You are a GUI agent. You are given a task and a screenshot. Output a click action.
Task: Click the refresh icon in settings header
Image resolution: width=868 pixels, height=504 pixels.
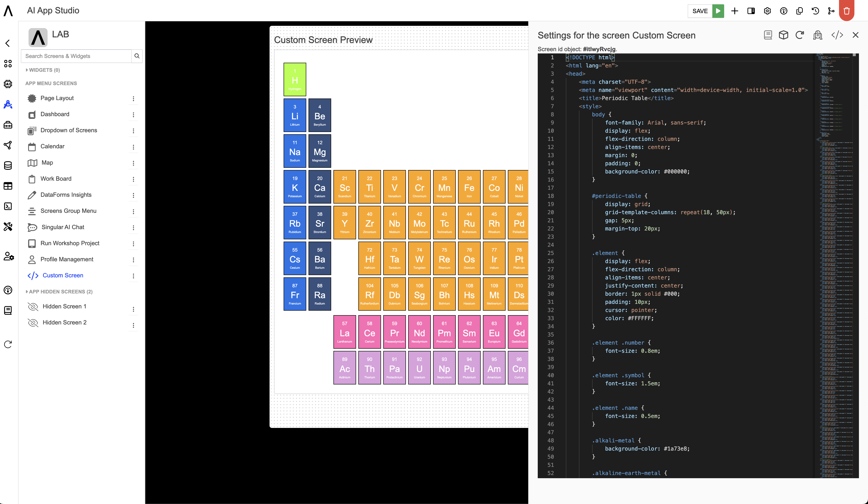tap(800, 35)
